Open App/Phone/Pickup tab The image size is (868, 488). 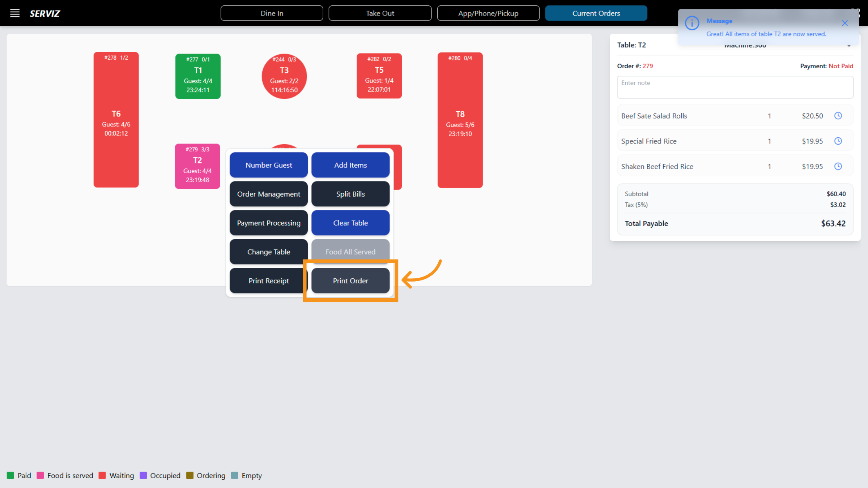point(488,13)
